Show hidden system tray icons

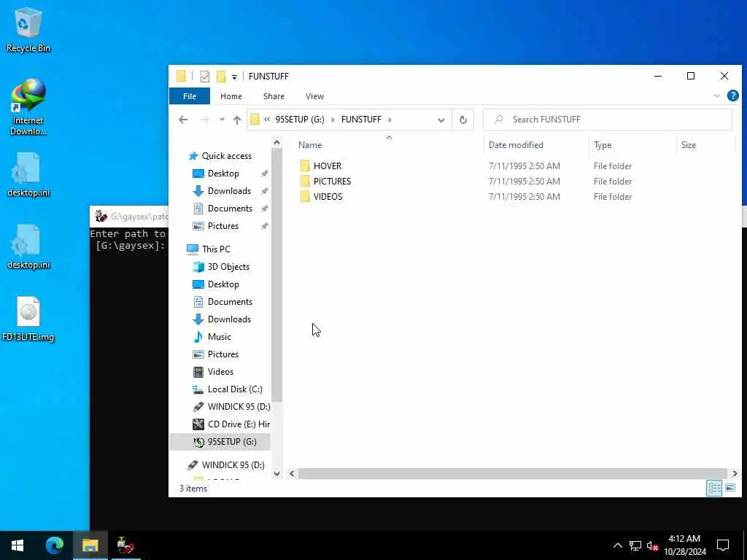(x=617, y=545)
